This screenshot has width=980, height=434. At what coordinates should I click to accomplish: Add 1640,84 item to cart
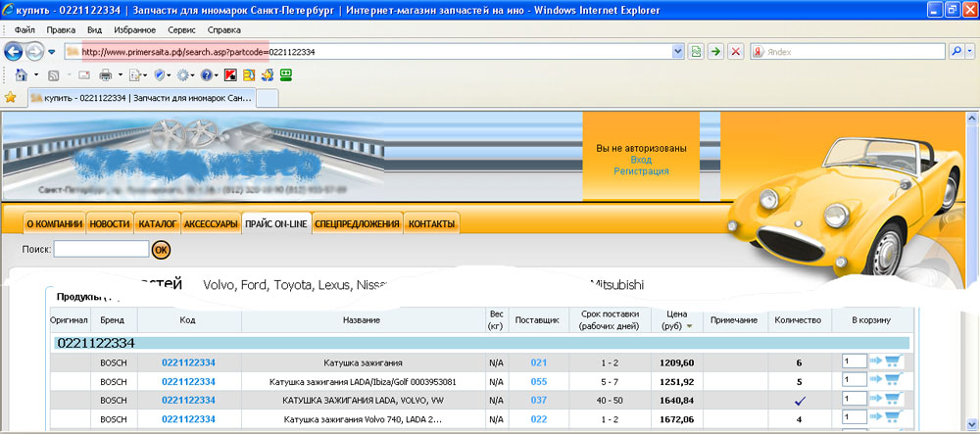click(x=887, y=399)
